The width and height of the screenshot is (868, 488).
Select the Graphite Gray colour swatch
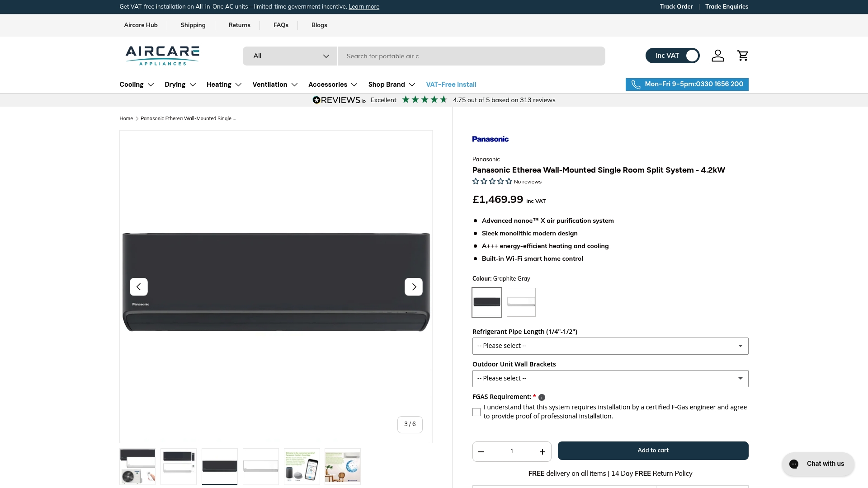pos(487,302)
